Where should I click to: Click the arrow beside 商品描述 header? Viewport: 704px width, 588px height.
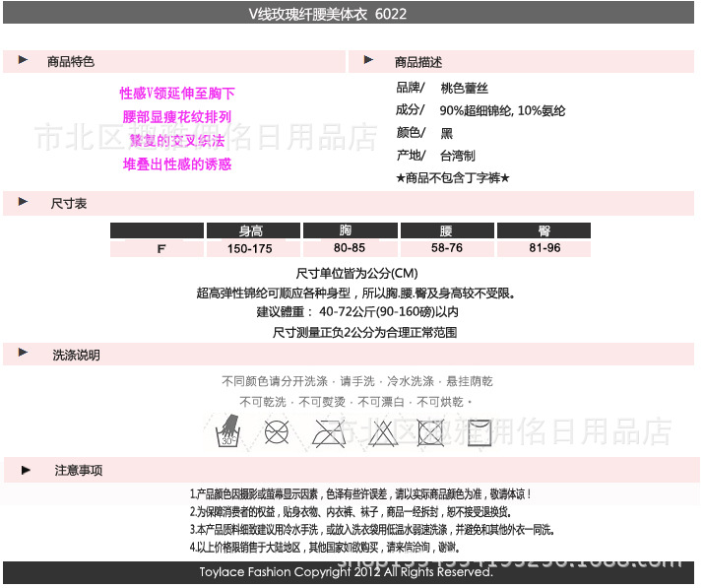tap(369, 61)
